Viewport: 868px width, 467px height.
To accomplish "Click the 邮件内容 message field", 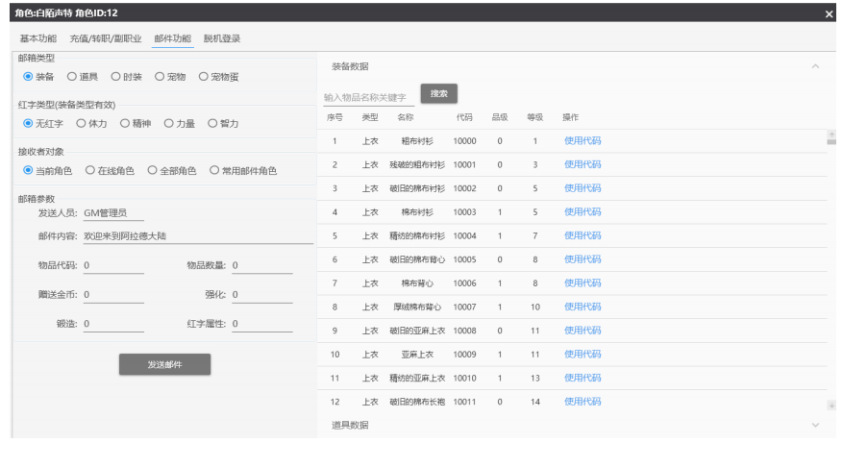I will click(x=198, y=236).
